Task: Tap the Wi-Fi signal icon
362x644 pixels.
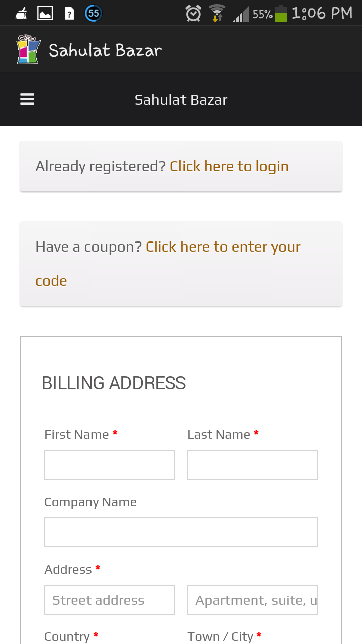Action: point(217,14)
